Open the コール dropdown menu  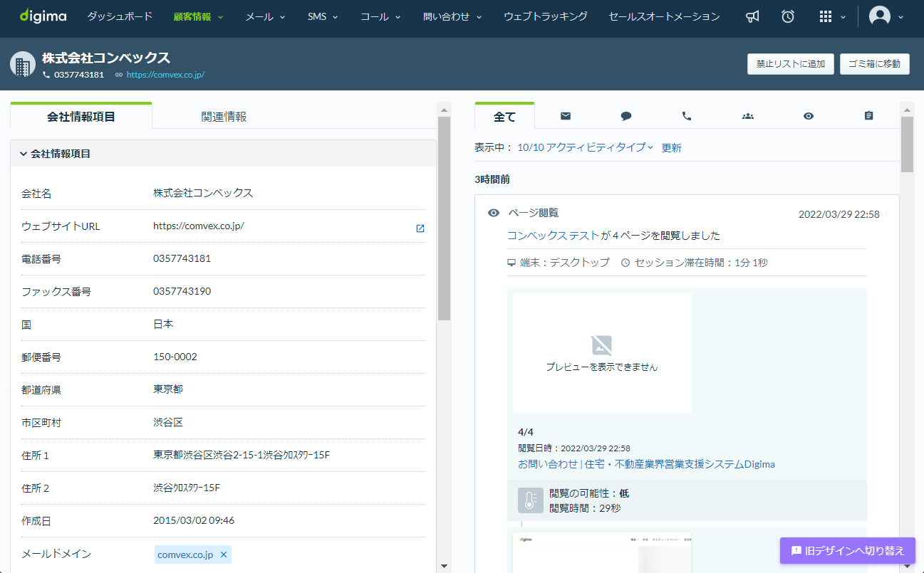tap(380, 16)
